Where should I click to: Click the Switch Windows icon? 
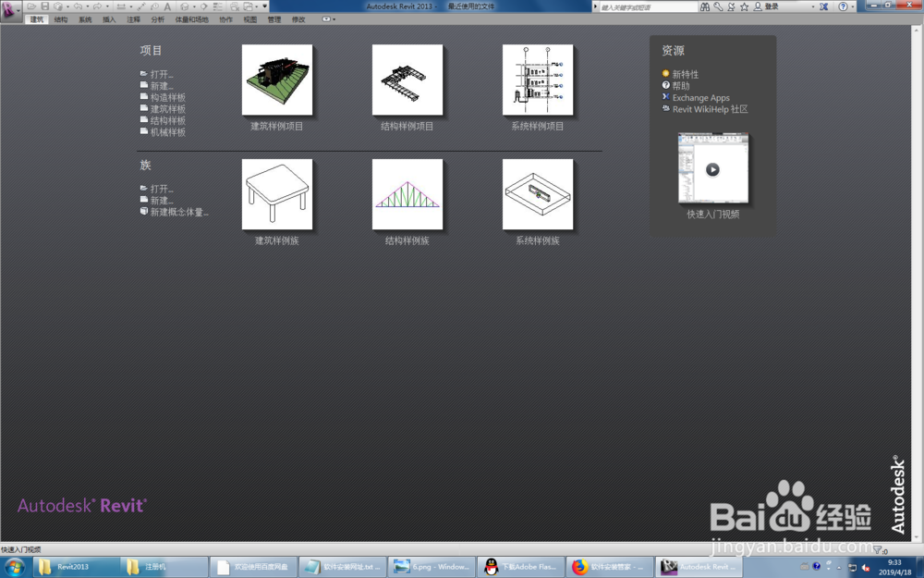point(248,6)
